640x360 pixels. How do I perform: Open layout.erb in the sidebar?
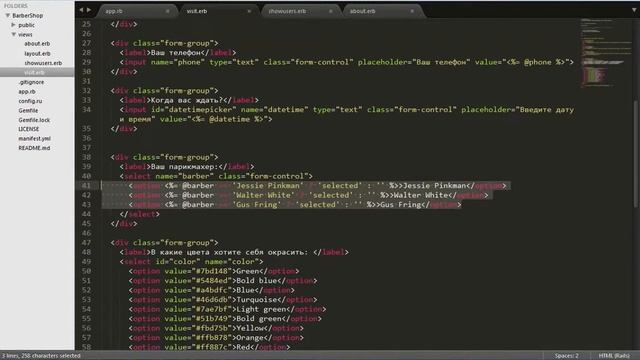pos(37,53)
